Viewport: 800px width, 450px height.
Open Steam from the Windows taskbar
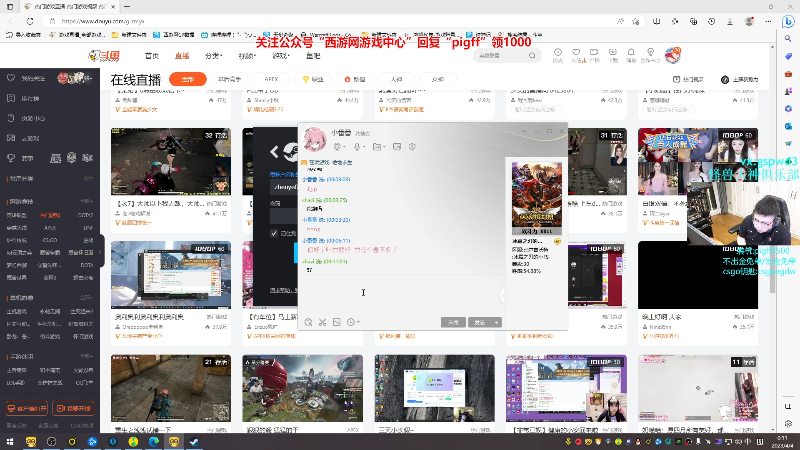pyautogui.click(x=194, y=441)
